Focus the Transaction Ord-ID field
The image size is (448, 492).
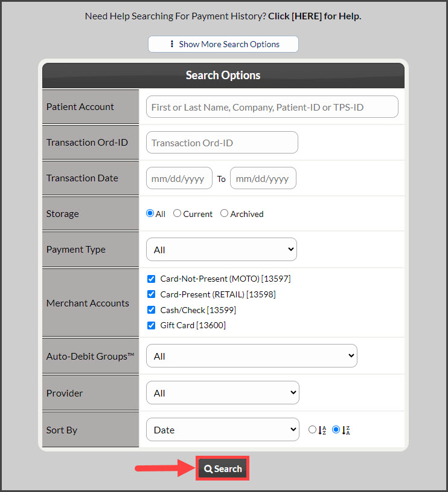(222, 143)
